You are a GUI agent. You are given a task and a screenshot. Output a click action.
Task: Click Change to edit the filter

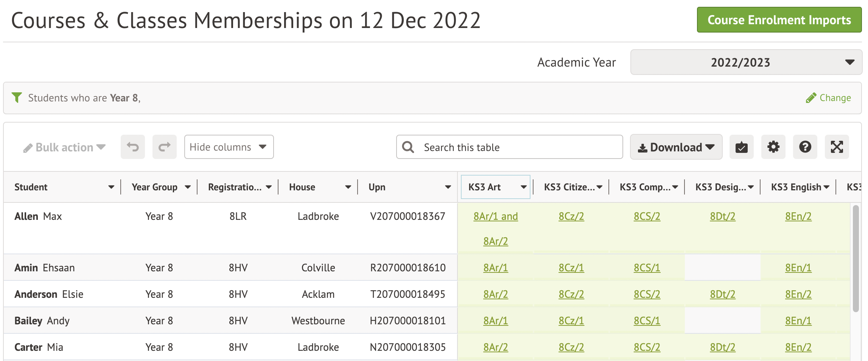[829, 98]
